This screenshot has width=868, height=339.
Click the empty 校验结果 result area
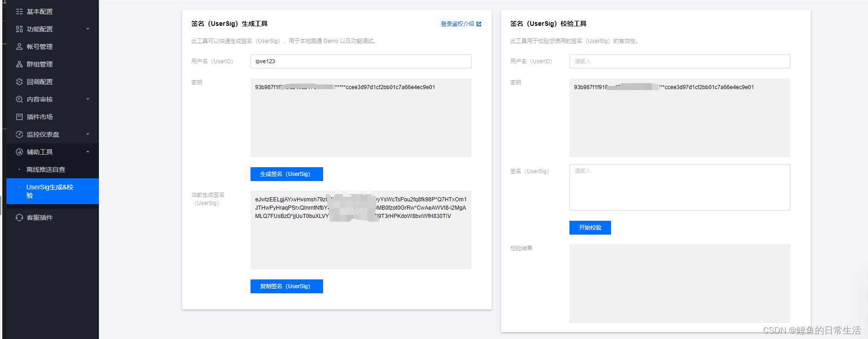[680, 284]
